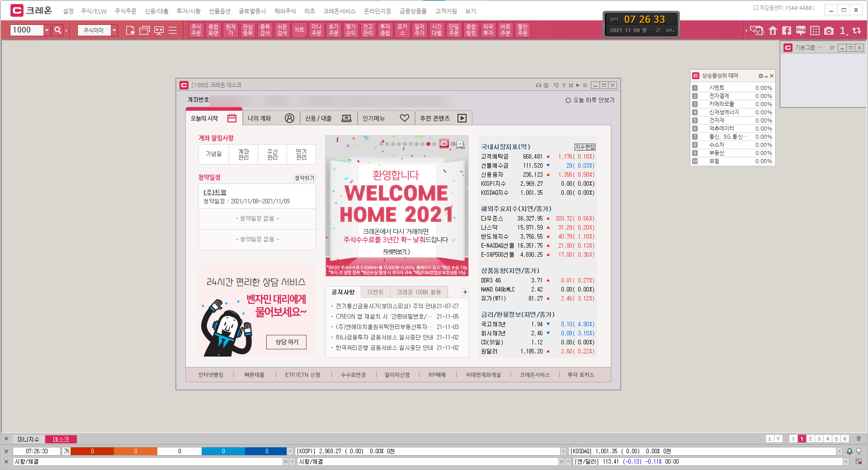Open the set dropdown on the clock widget

pos(670,30)
